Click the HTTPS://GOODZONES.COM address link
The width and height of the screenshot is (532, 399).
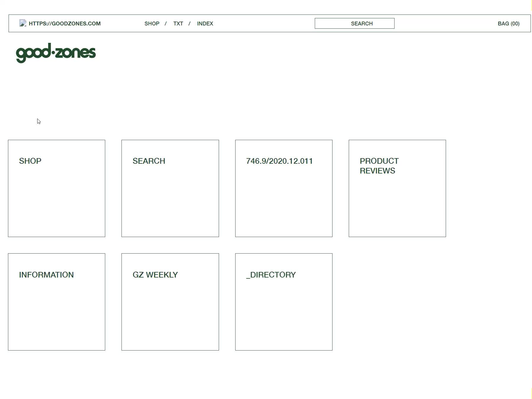click(64, 23)
